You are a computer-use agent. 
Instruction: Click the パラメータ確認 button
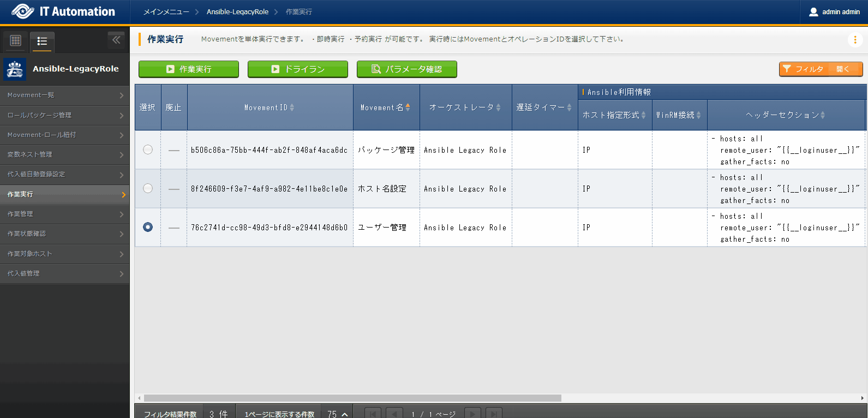(407, 69)
